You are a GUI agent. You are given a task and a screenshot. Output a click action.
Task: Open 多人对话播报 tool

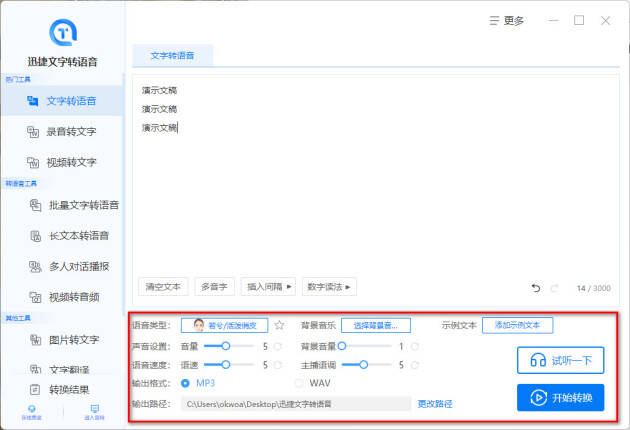click(x=79, y=267)
